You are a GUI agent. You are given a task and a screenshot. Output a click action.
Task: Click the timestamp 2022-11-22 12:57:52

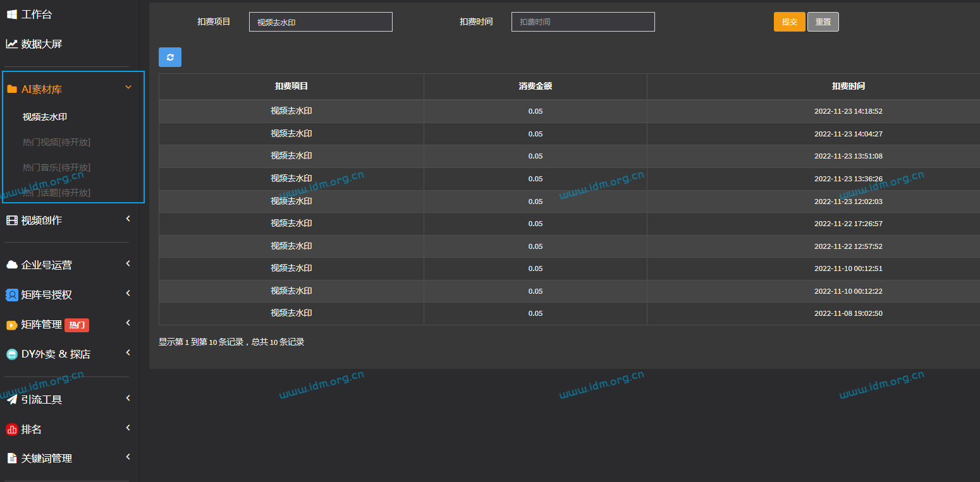[848, 246]
